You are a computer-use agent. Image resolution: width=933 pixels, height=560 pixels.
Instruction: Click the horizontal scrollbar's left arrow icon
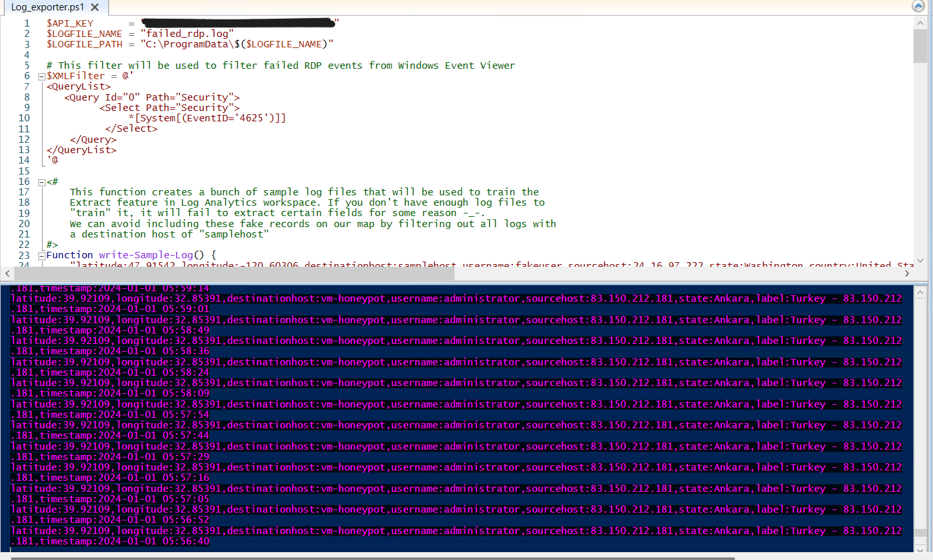[6, 273]
